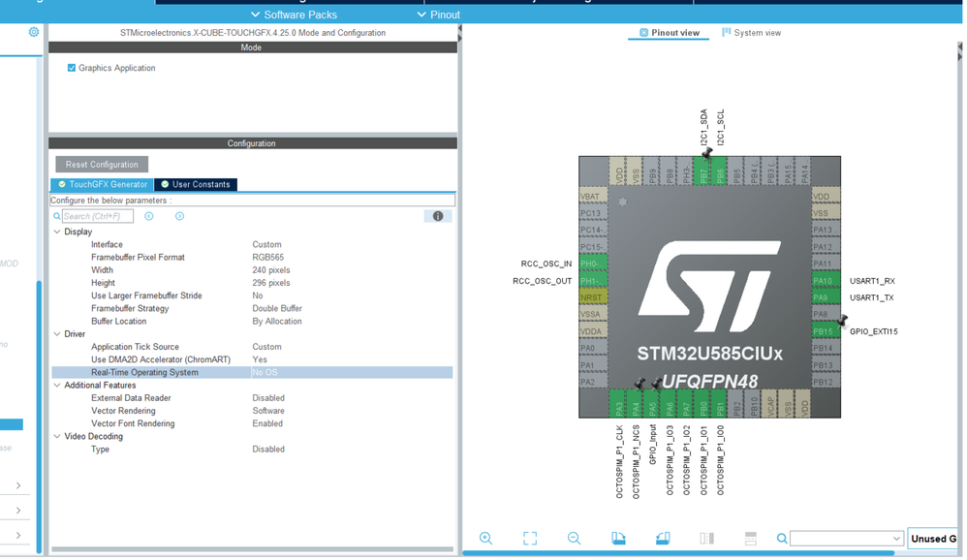Click the configuration panel horizontal scrollbar

click(252, 549)
